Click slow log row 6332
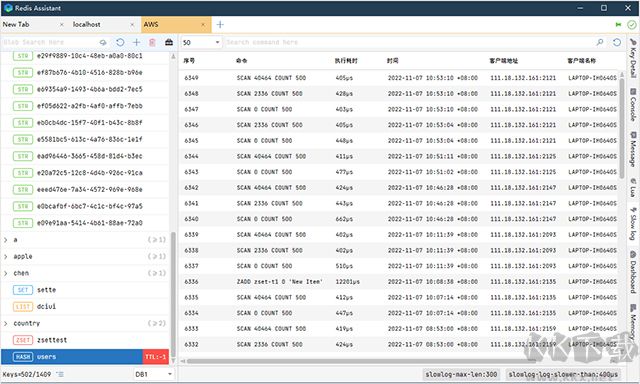 pos(399,344)
